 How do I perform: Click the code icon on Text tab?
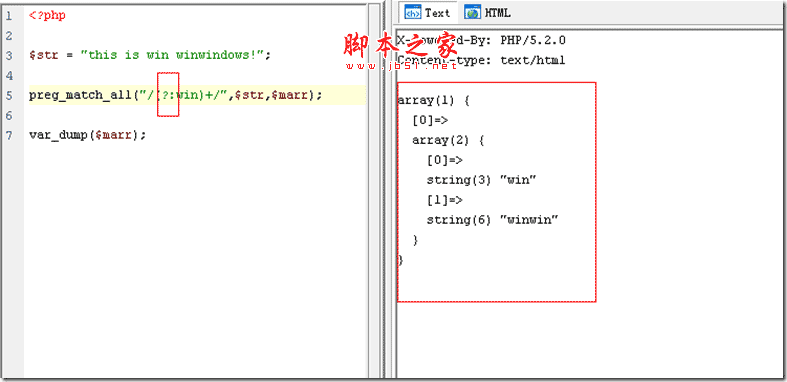coord(413,13)
